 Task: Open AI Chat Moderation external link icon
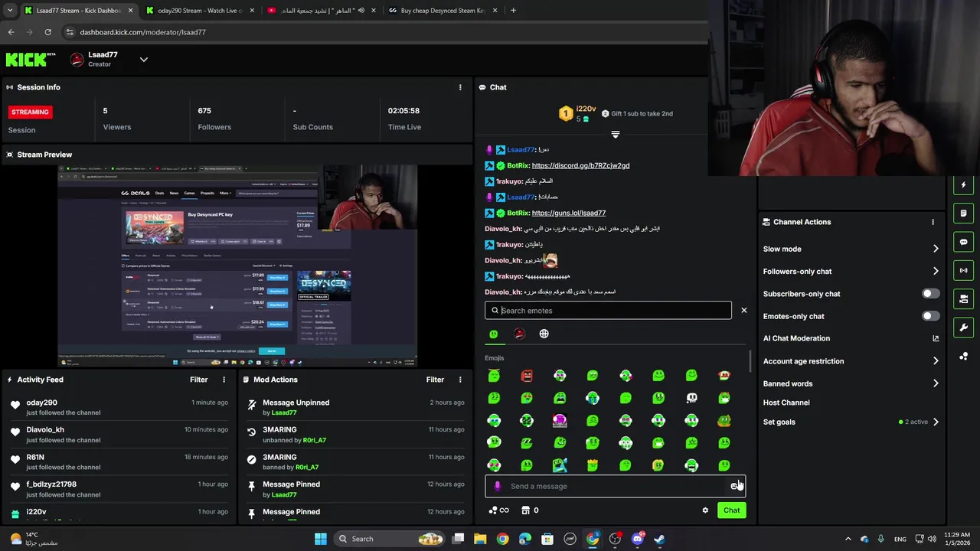[936, 338]
